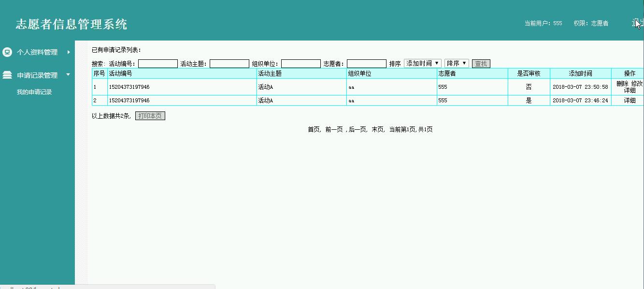Screen dimensions: 644x289
Task: Click the 已有申请记录列表 heading
Action: pos(116,50)
